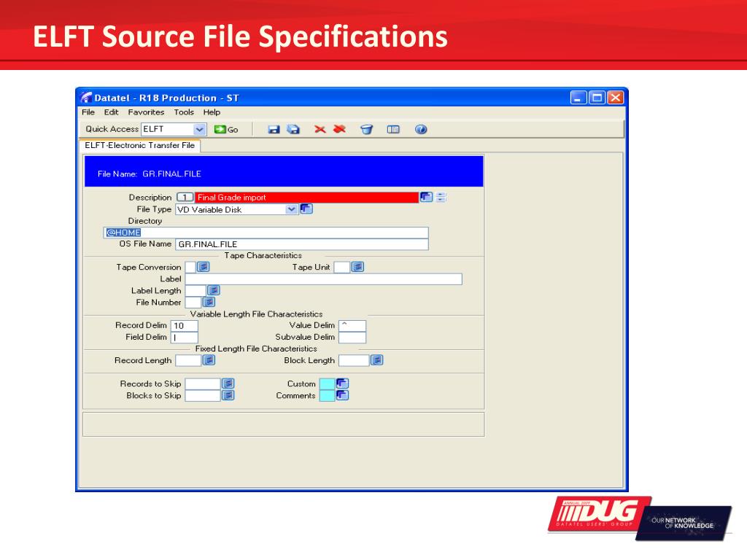Screen dimensions: 747x560
Task: Click the Quick Access ELFT input field
Action: click(168, 129)
